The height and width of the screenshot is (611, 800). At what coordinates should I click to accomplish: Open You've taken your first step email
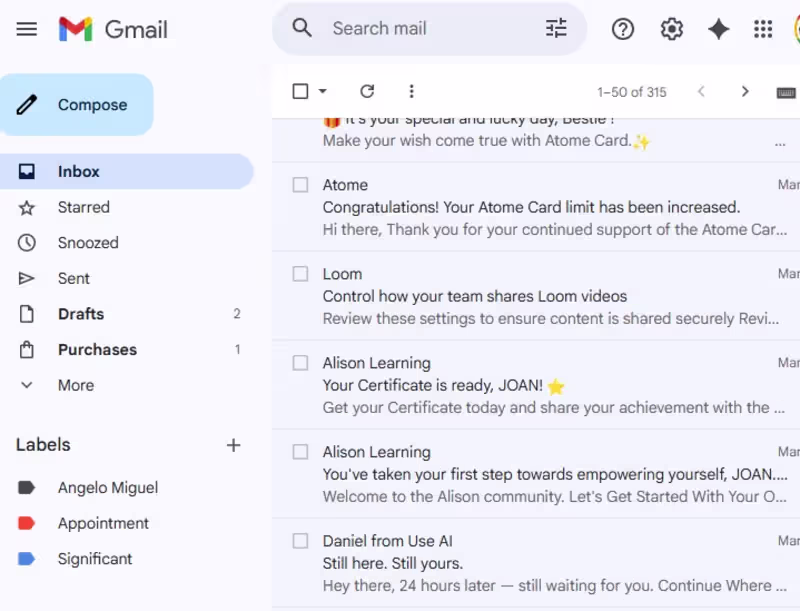[x=536, y=474]
